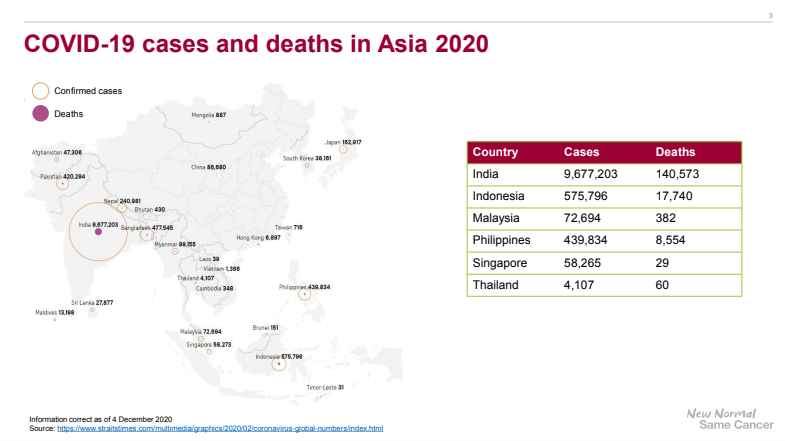Click Malaysia's deaths value of 382
The height and width of the screenshot is (441, 785).
(668, 218)
